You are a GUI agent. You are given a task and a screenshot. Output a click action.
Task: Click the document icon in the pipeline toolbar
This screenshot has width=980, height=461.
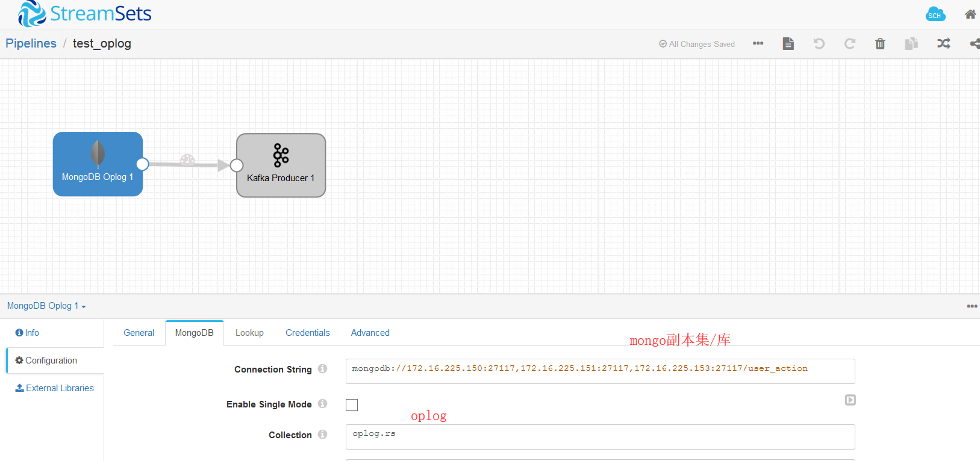[788, 43]
